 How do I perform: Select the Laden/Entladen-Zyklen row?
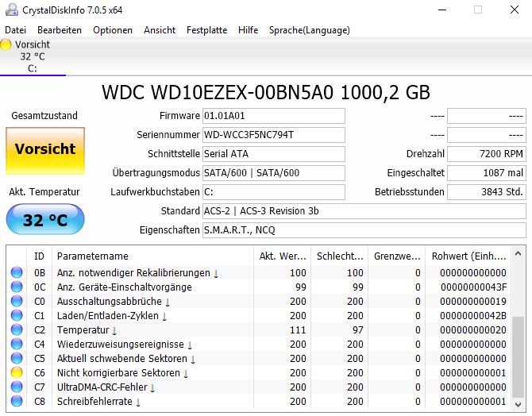point(259,315)
